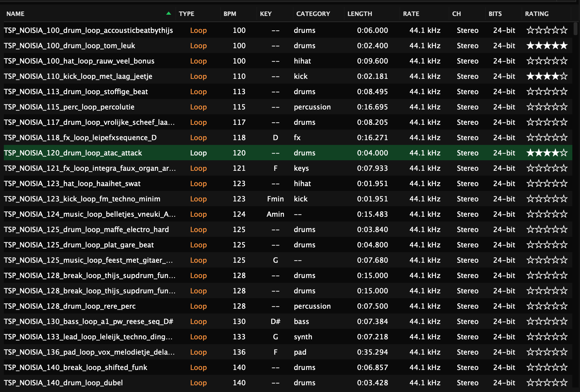
Task: Select the TSP_NOISIA_115_perc_loop_percolutie row
Action: pyautogui.click(x=69, y=107)
